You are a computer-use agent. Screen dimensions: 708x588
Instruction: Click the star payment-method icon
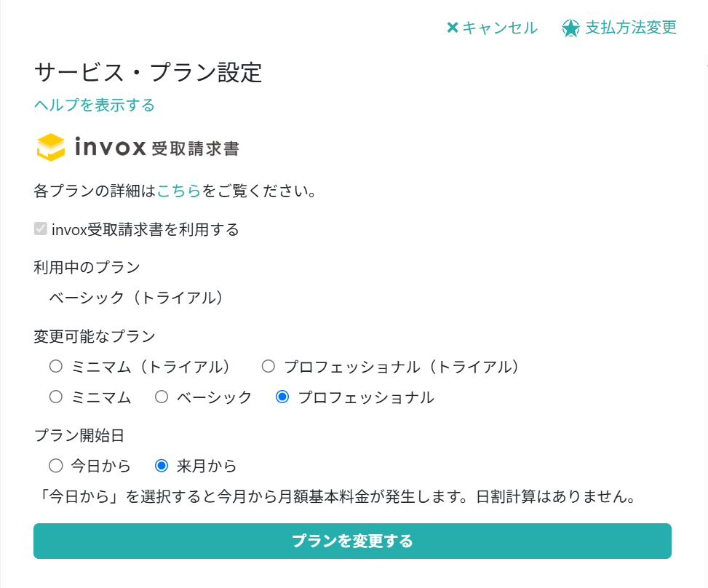(x=570, y=28)
